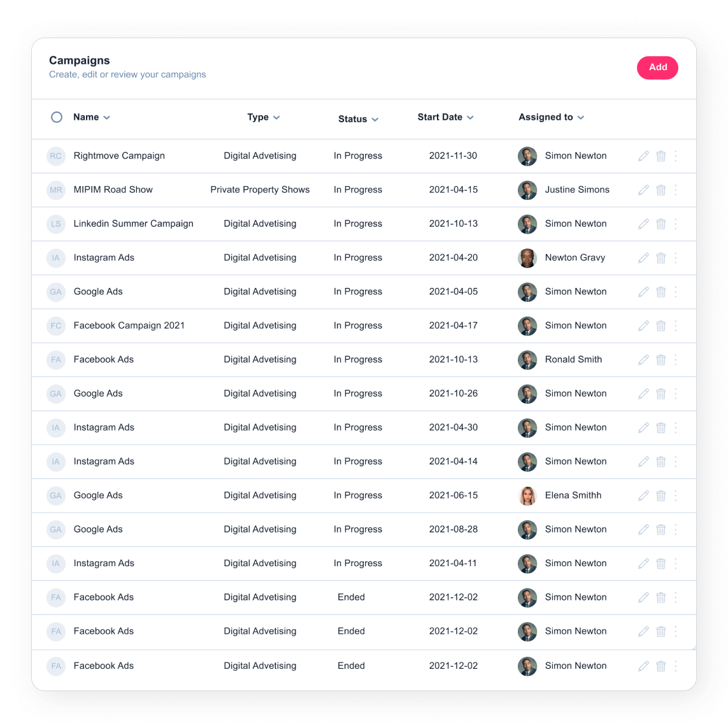This screenshot has width=728, height=728.
Task: Edit the Instagram Ads campaign started 2021-04-11
Action: 643,564
